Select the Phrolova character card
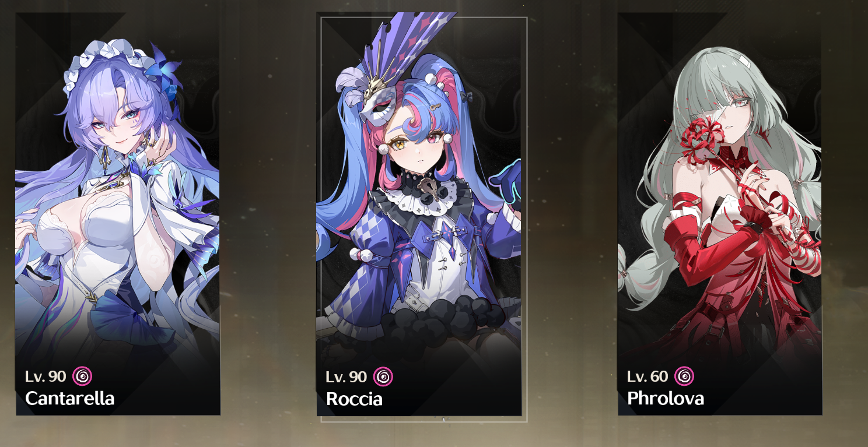Viewport: 868px width, 447px height. click(x=720, y=214)
